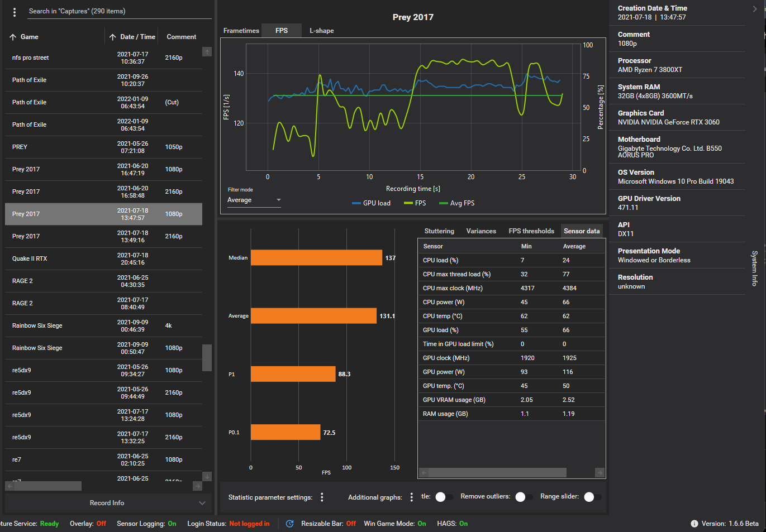Select the Path of Exile (Cut) capture
The height and width of the screenshot is (532, 766).
[x=103, y=103]
